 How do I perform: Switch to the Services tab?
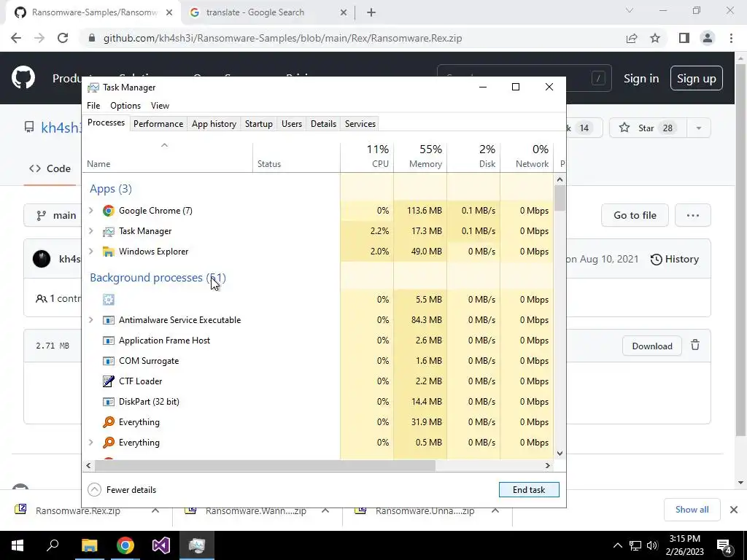coord(360,124)
